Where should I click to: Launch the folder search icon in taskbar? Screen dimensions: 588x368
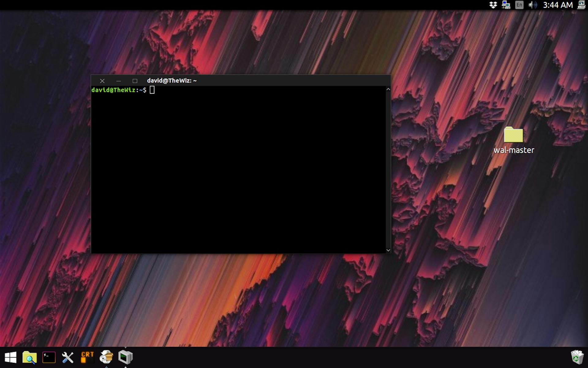[30, 357]
